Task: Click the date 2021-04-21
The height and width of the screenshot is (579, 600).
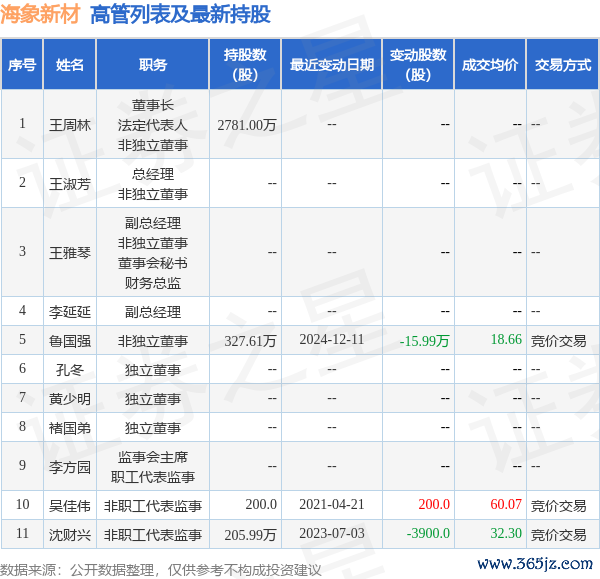Action: point(332,504)
